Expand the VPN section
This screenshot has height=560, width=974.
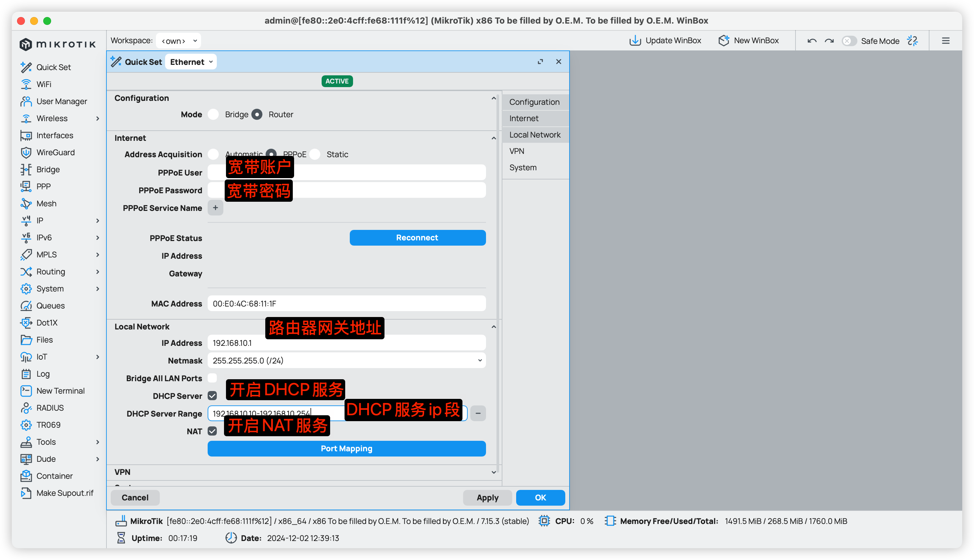coord(493,472)
